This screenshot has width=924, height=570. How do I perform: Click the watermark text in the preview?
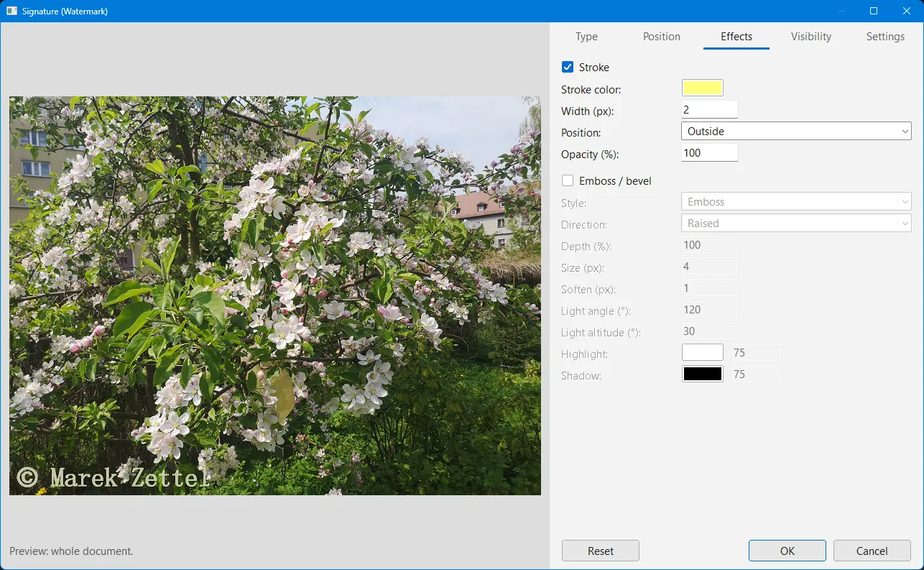pyautogui.click(x=114, y=476)
